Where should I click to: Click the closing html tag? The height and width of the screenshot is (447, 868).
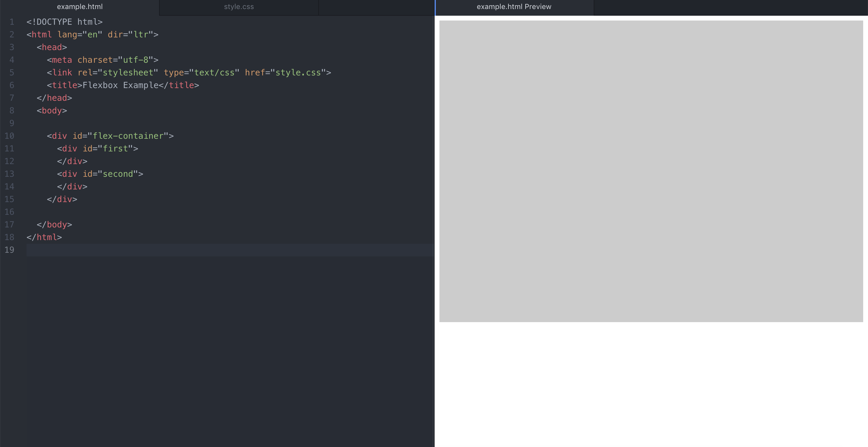coord(44,237)
